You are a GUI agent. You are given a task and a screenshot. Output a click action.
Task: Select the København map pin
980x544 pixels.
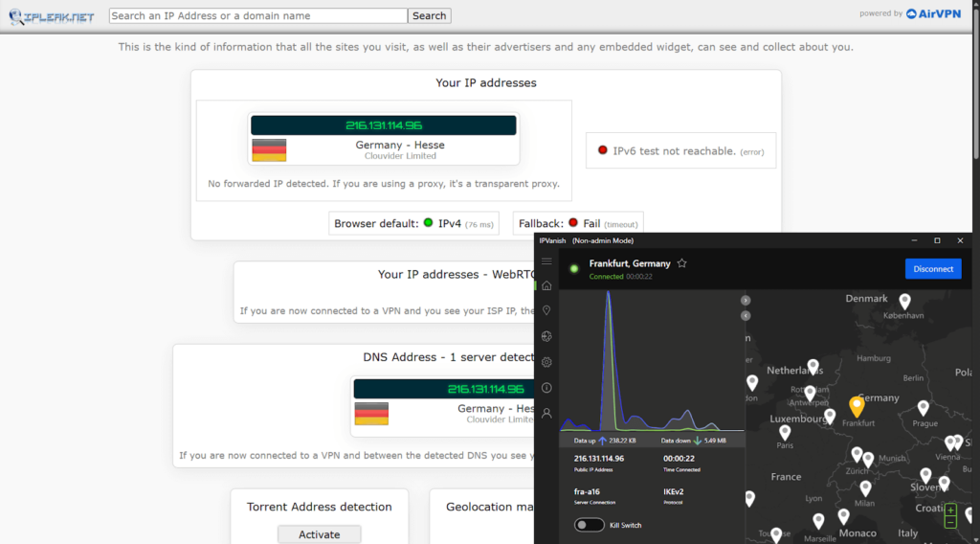(904, 301)
